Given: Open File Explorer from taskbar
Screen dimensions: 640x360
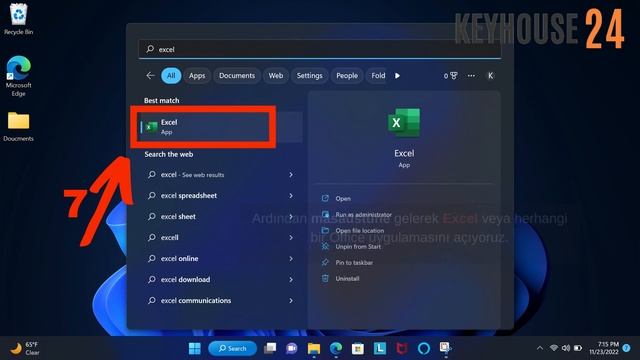Looking at the screenshot, I should (314, 349).
